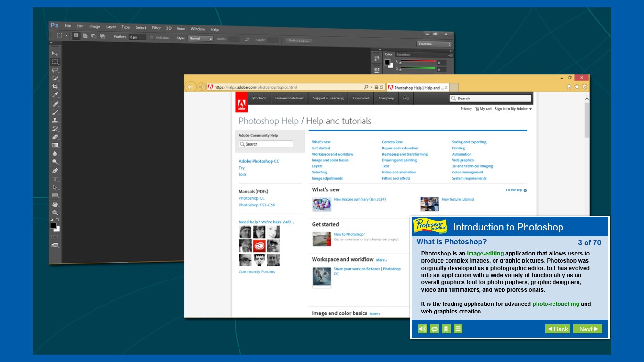Choose New selection mode button
This screenshot has width=644, height=362.
click(x=76, y=35)
